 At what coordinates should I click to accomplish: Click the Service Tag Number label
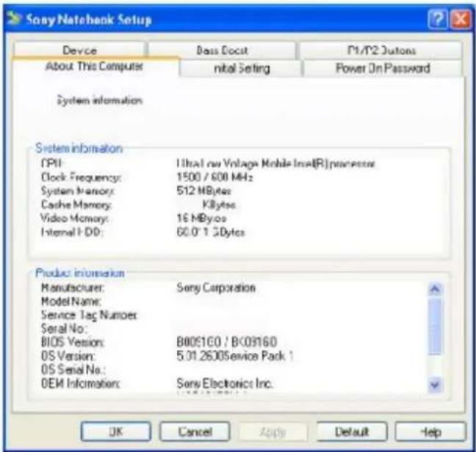89,315
